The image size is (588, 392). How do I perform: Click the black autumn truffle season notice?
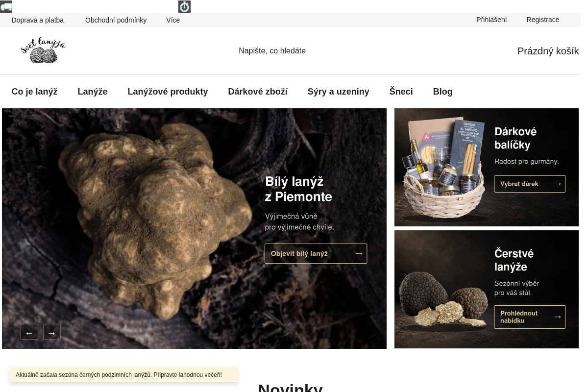[x=124, y=375]
